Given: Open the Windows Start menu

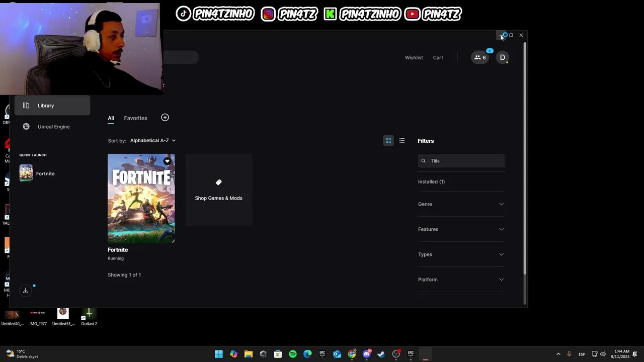Looking at the screenshot, I should (x=219, y=354).
